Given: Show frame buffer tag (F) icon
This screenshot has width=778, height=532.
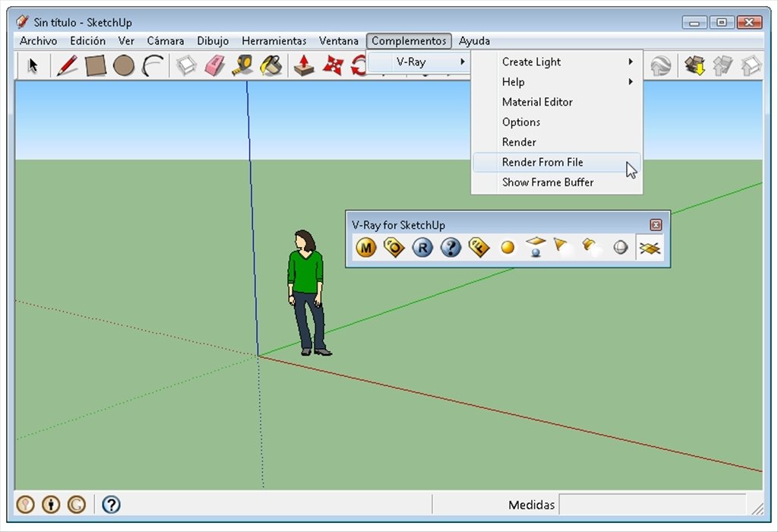Looking at the screenshot, I should point(479,247).
